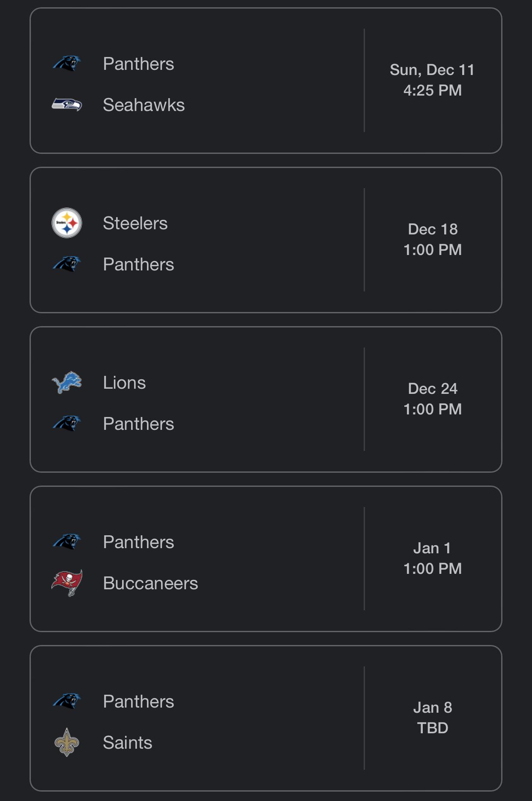Select Panthers name in the Buccaneers game card
The image size is (532, 801).
[138, 542]
